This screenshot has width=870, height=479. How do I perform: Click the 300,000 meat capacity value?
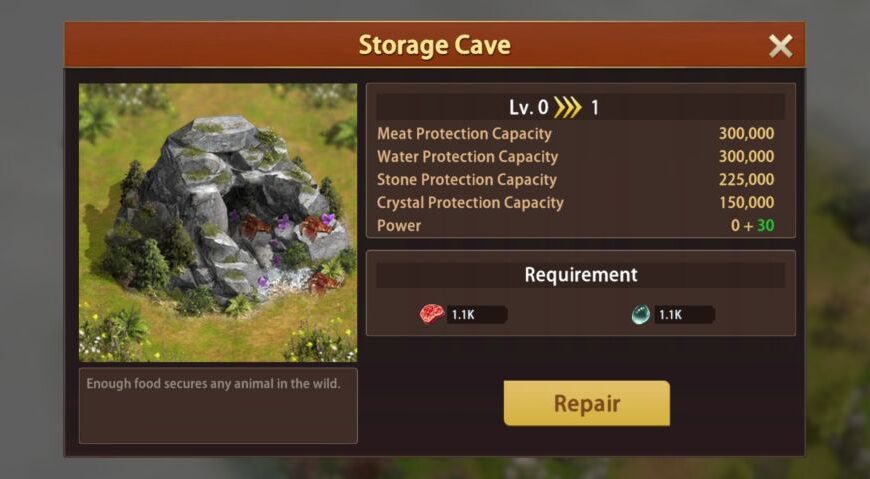(746, 134)
